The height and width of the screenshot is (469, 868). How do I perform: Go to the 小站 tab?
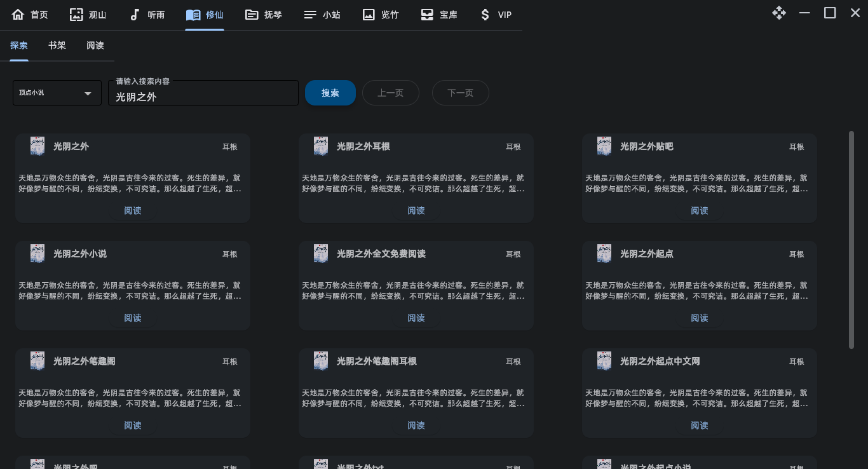click(332, 15)
